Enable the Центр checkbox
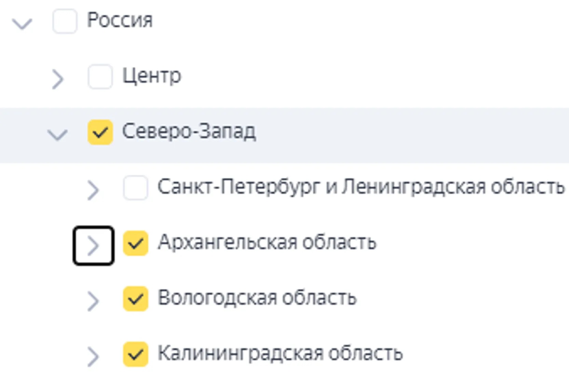Viewport: 569px width, 392px height. (100, 77)
